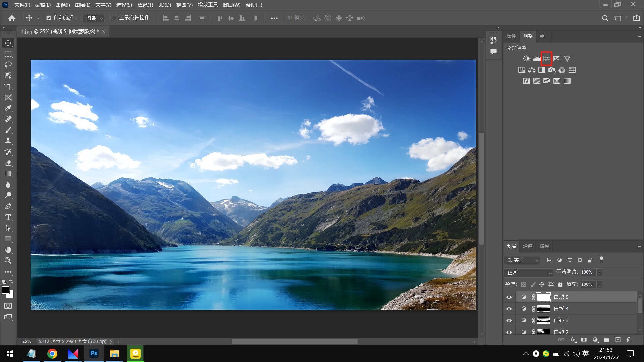Viewport: 644px width, 362px height.
Task: Select the Rectangular Marquee tool
Action: [8, 54]
